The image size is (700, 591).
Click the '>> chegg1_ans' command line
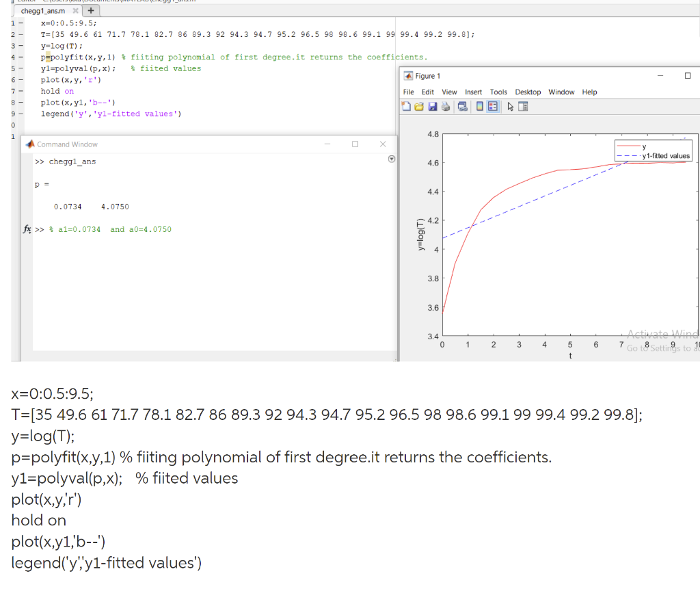[65, 161]
